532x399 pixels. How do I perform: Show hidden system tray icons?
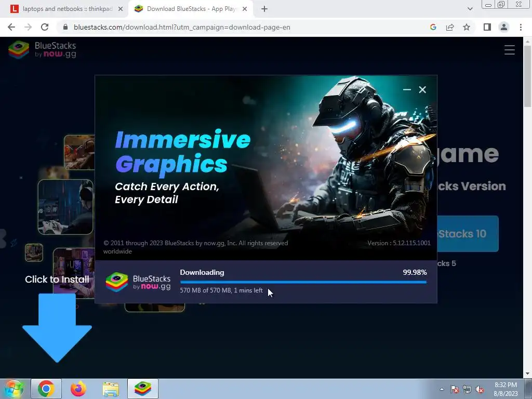click(x=442, y=389)
